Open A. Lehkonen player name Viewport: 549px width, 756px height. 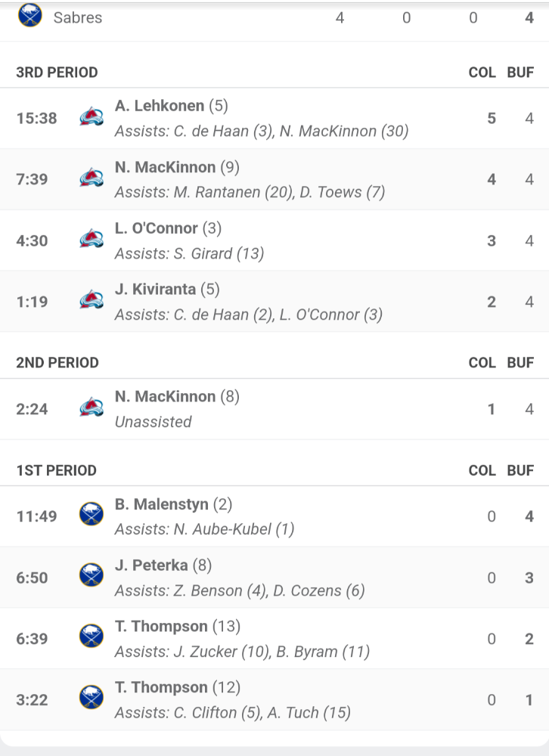click(160, 106)
